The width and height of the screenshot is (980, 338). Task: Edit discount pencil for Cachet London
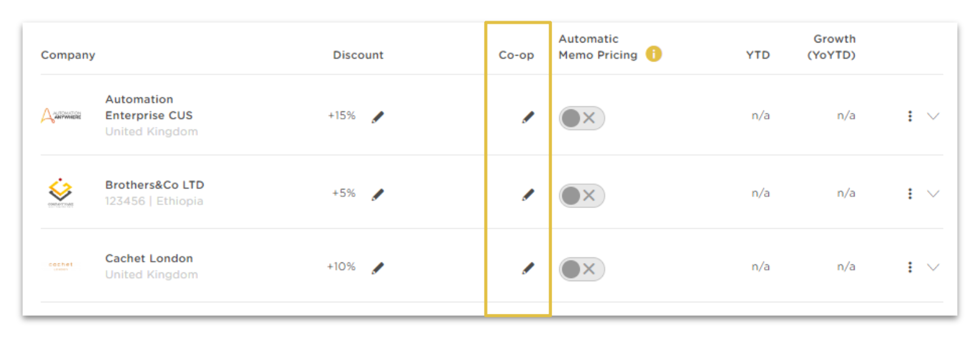click(x=378, y=268)
